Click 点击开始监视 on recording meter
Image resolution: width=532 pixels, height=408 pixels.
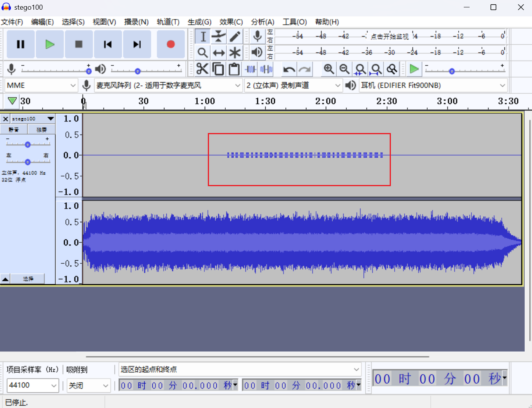coord(389,36)
